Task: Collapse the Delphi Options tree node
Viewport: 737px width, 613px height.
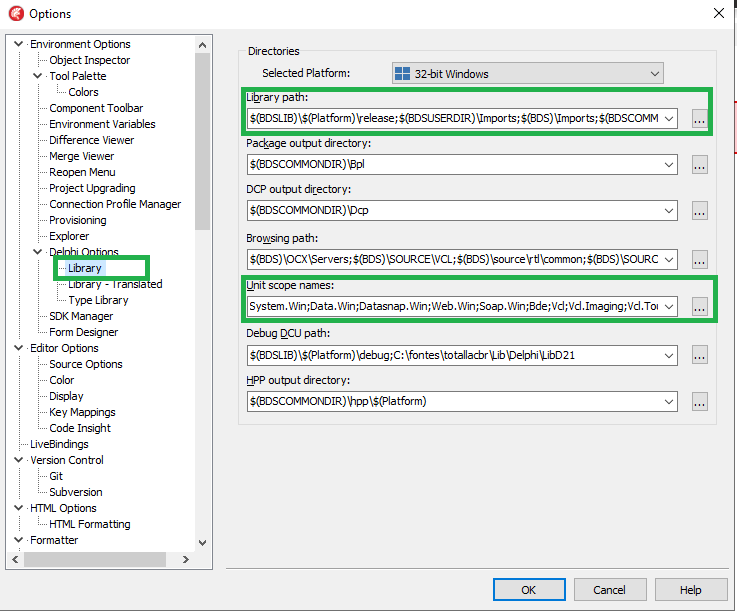Action: click(x=38, y=251)
